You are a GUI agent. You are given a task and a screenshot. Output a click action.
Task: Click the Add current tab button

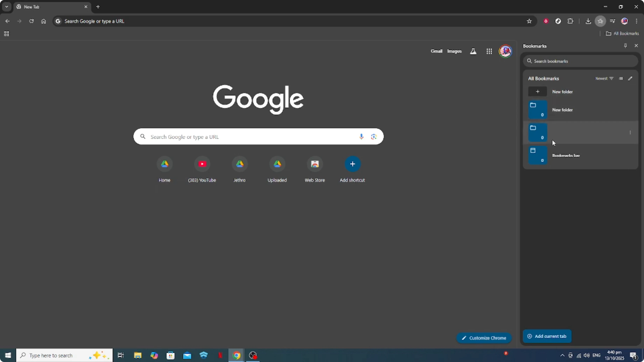click(x=547, y=336)
